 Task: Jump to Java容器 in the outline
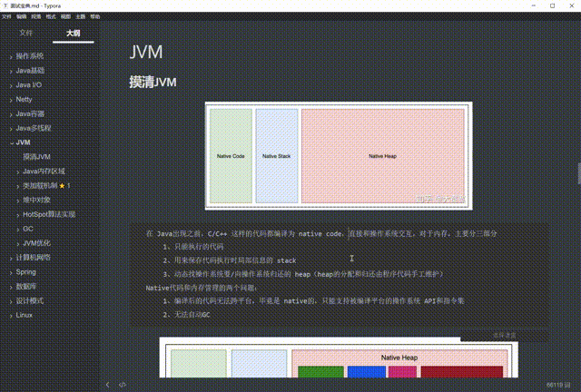(30, 113)
